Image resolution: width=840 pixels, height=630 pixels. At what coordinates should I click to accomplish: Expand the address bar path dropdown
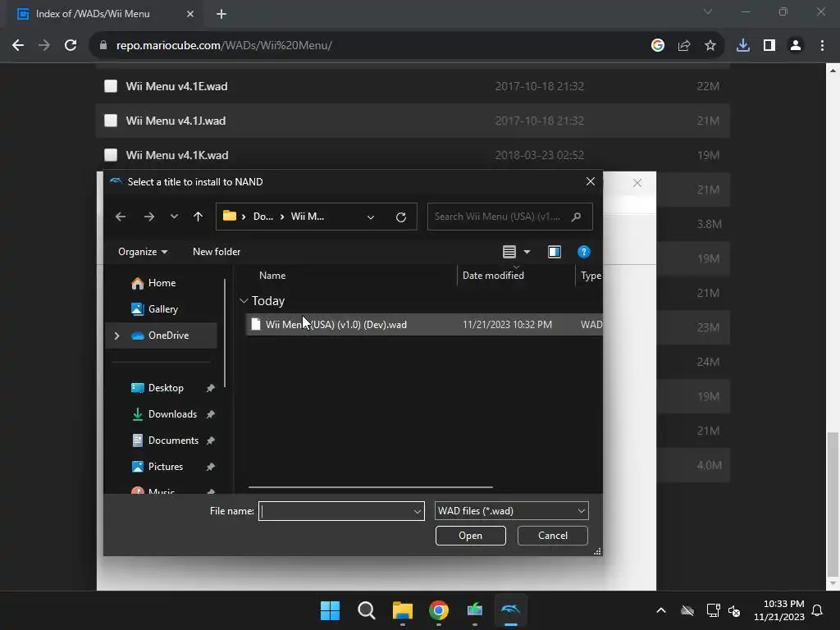(x=371, y=217)
